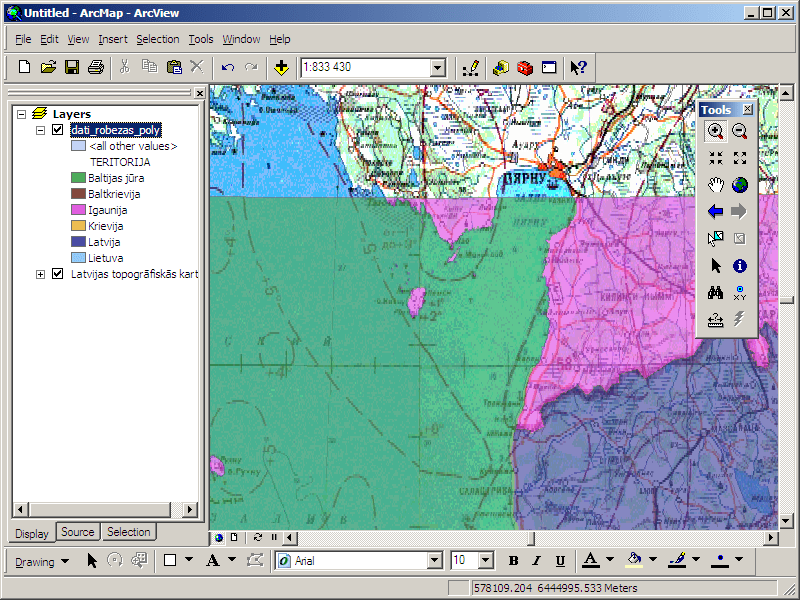Select the Select Features tool
800x600 pixels.
click(x=715, y=238)
